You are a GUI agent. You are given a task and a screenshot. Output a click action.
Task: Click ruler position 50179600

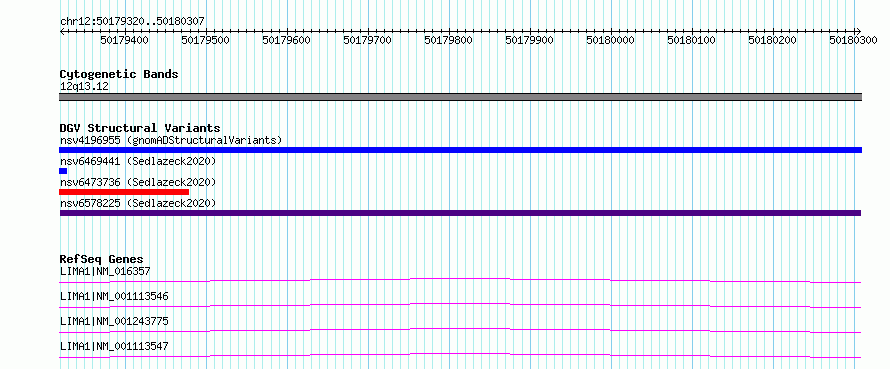287,40
